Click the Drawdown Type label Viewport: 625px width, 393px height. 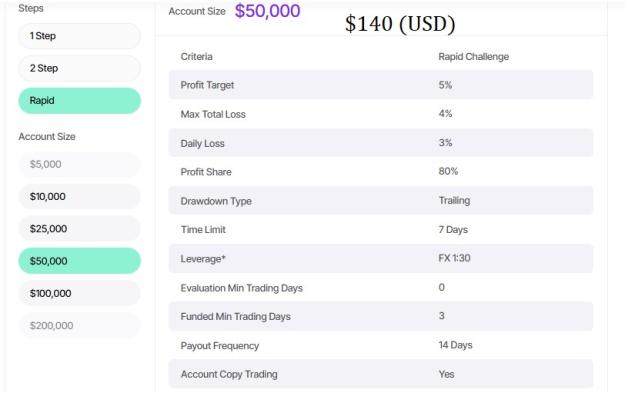tap(216, 201)
